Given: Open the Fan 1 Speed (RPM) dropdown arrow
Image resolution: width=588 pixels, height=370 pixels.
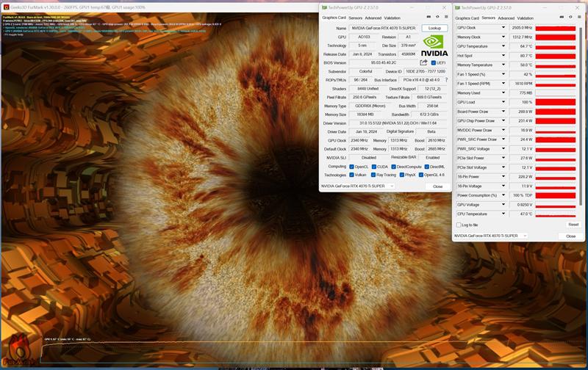Looking at the screenshot, I should click(503, 84).
